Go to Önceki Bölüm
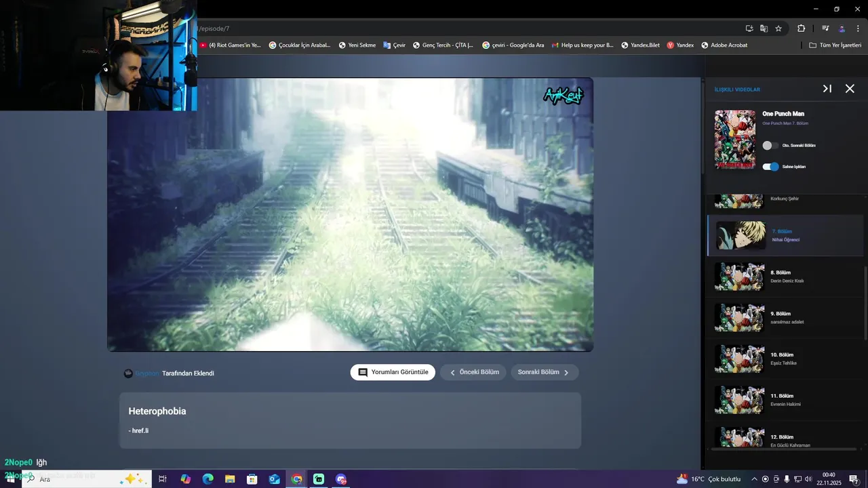This screenshot has width=868, height=488. click(473, 372)
